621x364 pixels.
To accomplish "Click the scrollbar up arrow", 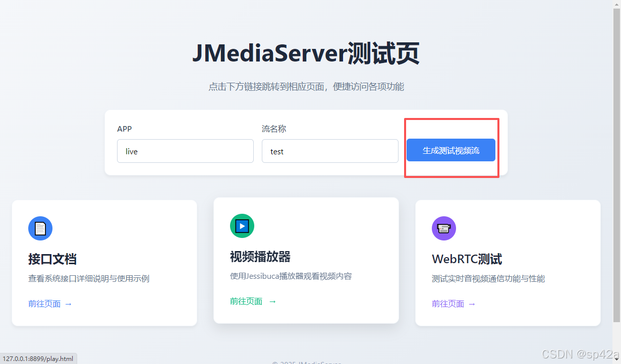I will click(616, 4).
